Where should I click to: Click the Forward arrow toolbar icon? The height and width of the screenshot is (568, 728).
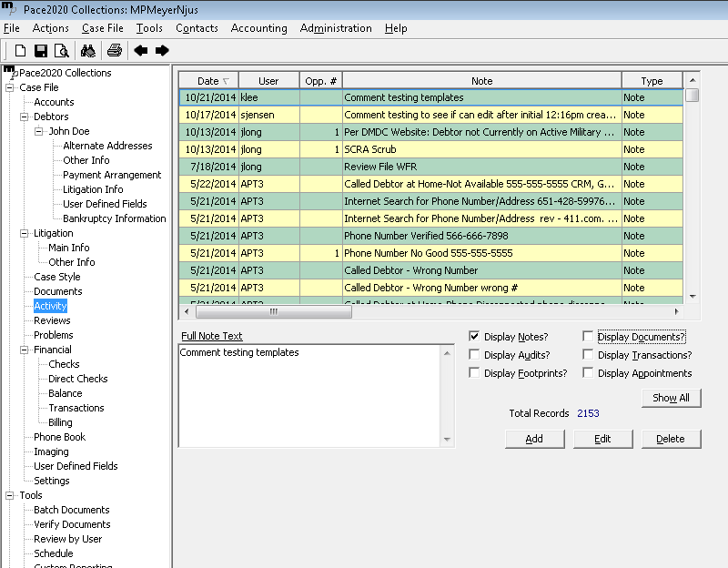click(162, 50)
